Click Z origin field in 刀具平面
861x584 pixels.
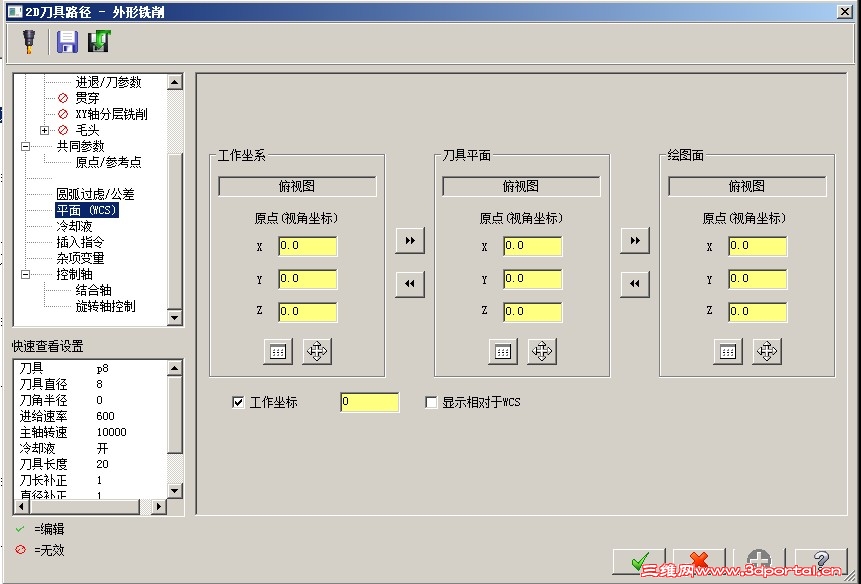(533, 312)
